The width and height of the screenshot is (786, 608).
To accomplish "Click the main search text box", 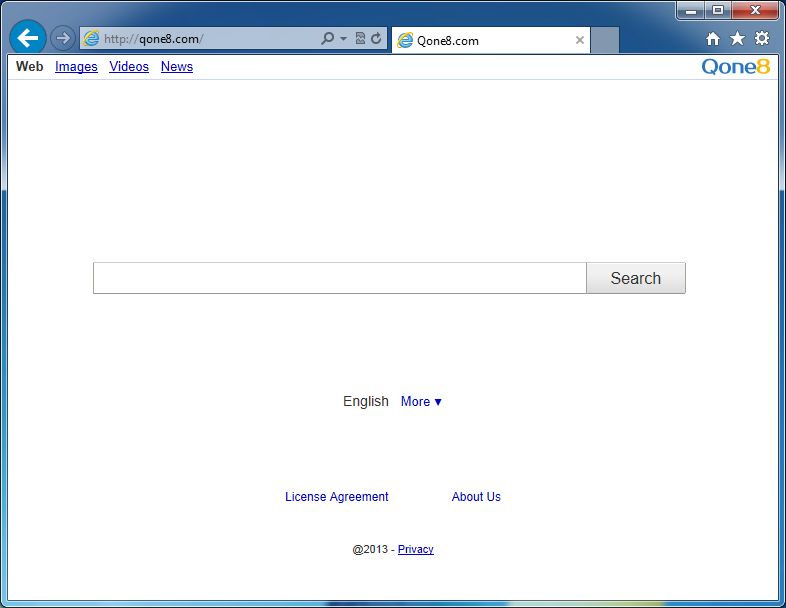I will coord(340,278).
